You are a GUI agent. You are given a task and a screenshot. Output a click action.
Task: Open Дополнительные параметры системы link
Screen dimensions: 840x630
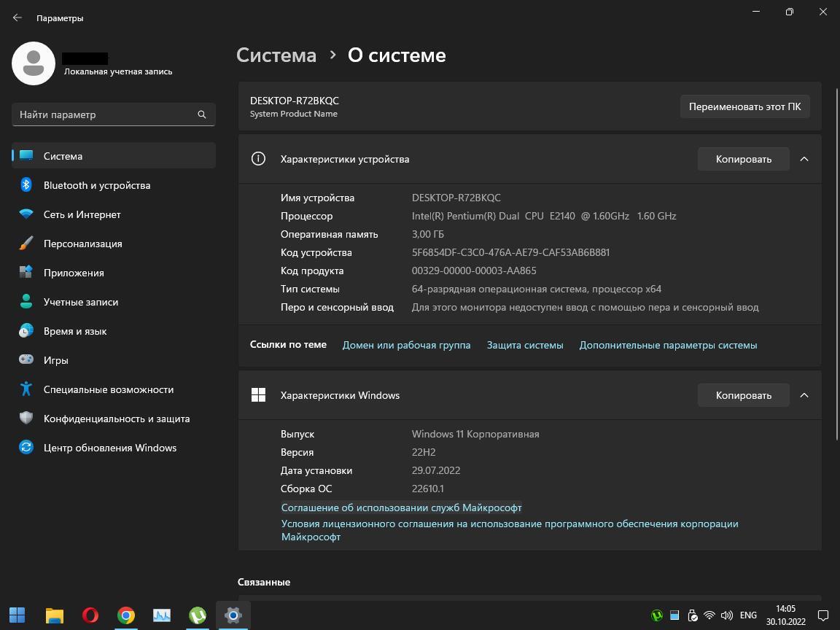coord(668,345)
